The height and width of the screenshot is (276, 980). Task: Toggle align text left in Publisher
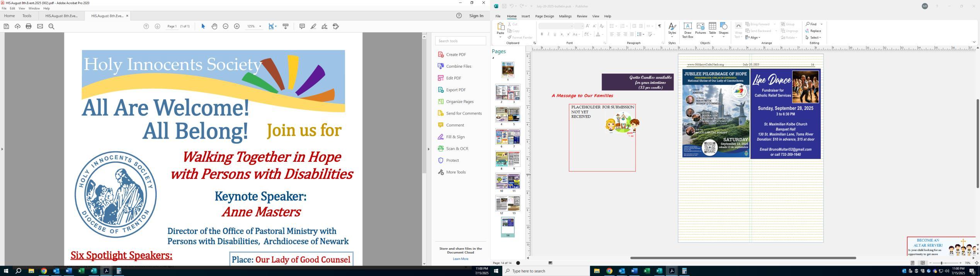pos(612,34)
